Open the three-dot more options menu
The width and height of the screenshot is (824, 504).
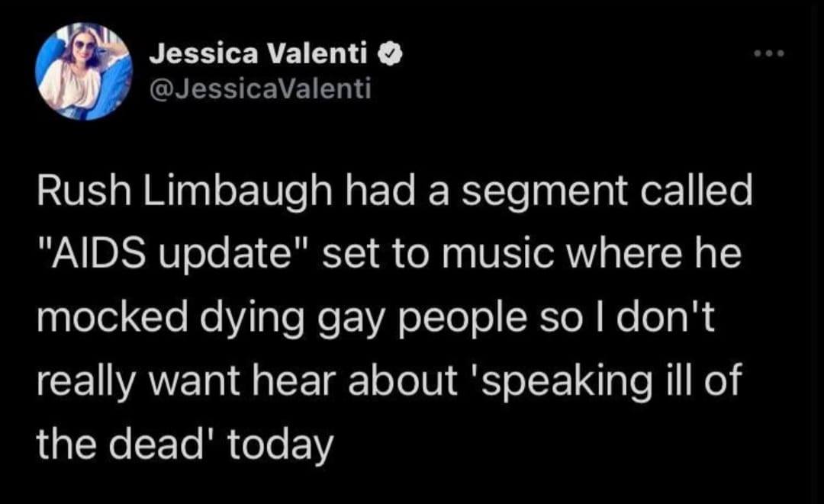point(768,55)
